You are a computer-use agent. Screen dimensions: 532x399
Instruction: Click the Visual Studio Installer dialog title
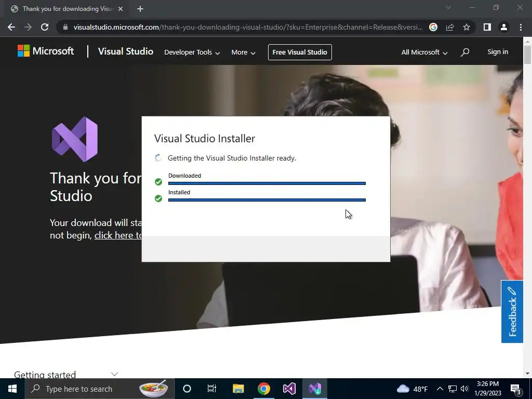coord(205,138)
